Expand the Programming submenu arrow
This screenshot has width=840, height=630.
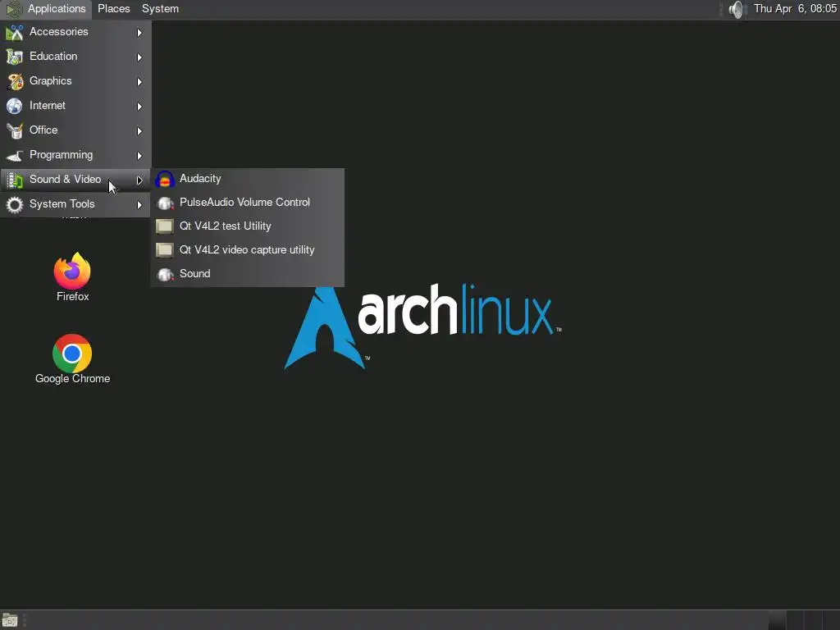(139, 156)
